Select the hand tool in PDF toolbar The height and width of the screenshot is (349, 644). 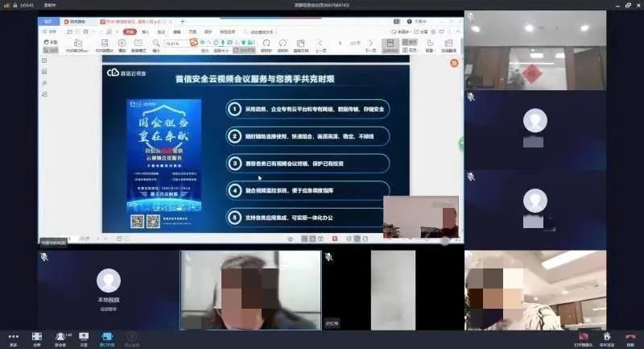51,42
